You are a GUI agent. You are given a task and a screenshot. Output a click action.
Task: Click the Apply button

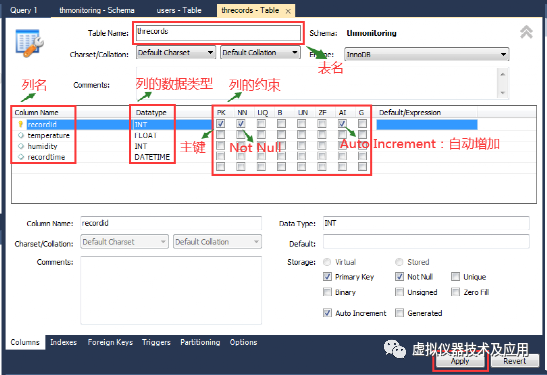(460, 361)
